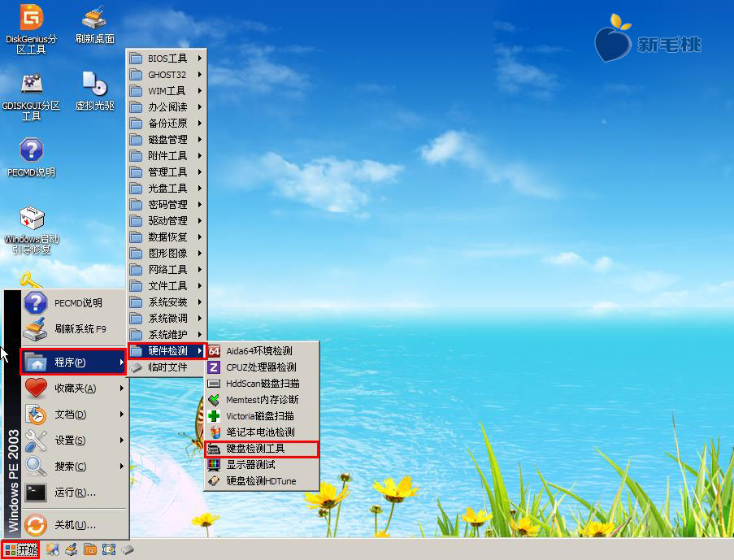Open the Windows启动引导修复 desktop icon
This screenshot has height=560, width=734.
[x=32, y=230]
